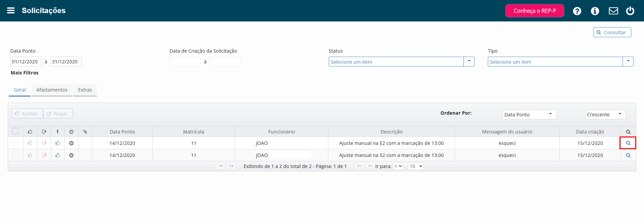The height and width of the screenshot is (224, 644).
Task: Toggle the select-all header checkbox
Action: pyautogui.click(x=15, y=131)
